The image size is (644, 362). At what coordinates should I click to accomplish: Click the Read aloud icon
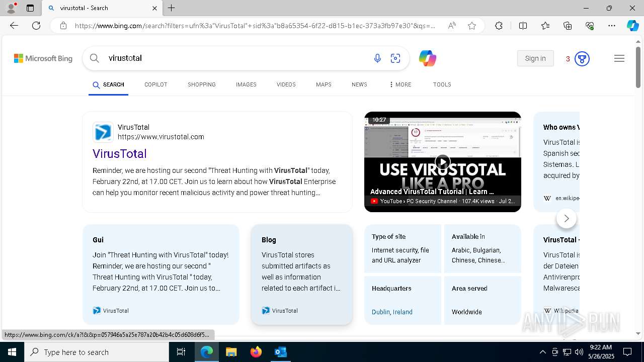[452, 26]
